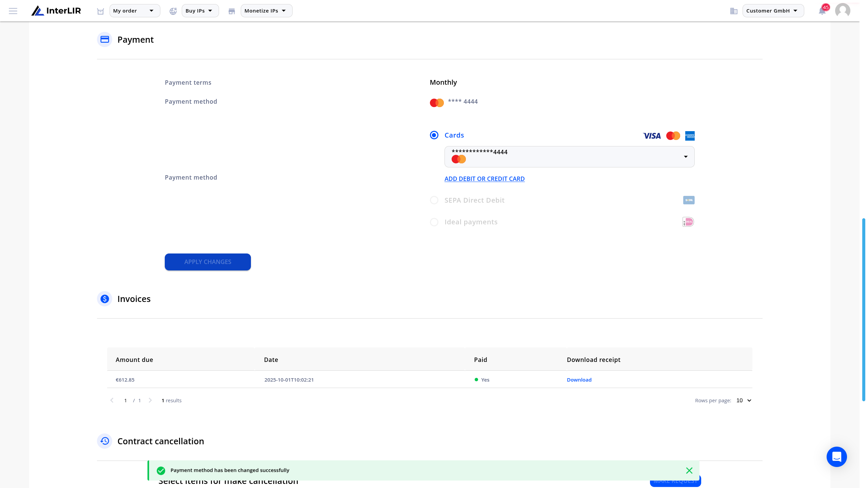Expand the saved card ************4444 dropdown

pyautogui.click(x=569, y=157)
